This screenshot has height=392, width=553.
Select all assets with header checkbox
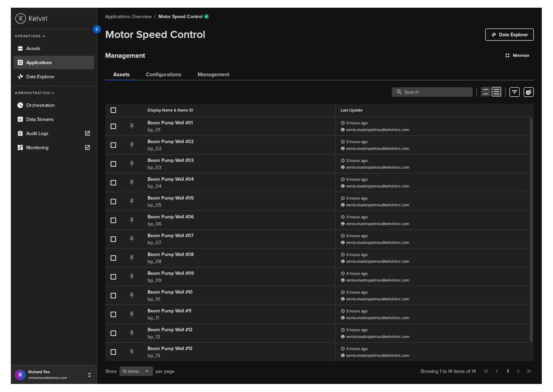pos(113,110)
